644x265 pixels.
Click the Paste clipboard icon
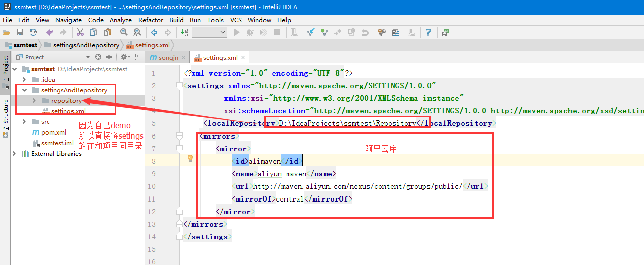coord(107,32)
